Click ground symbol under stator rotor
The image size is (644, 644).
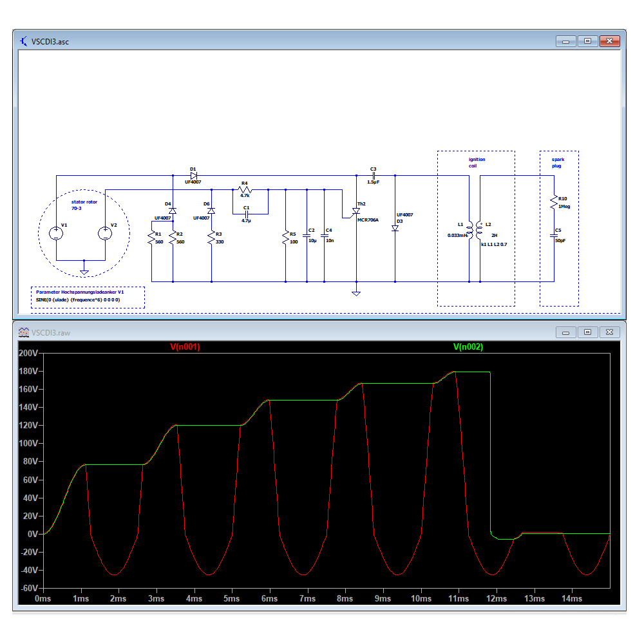coord(84,272)
